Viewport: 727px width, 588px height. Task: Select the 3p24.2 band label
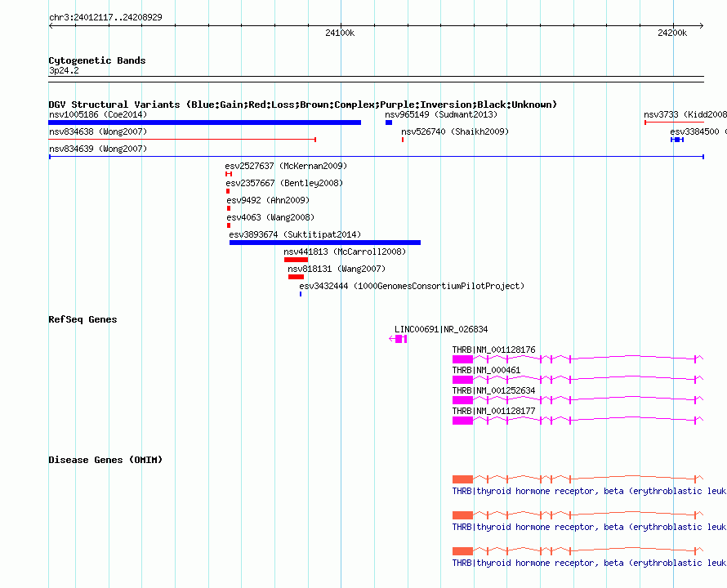[64, 70]
